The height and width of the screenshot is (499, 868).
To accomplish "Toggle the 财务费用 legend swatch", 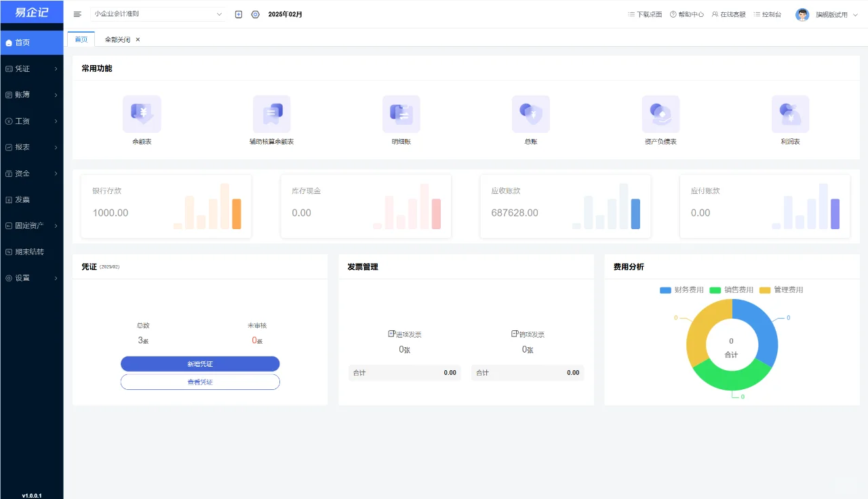I will 665,290.
